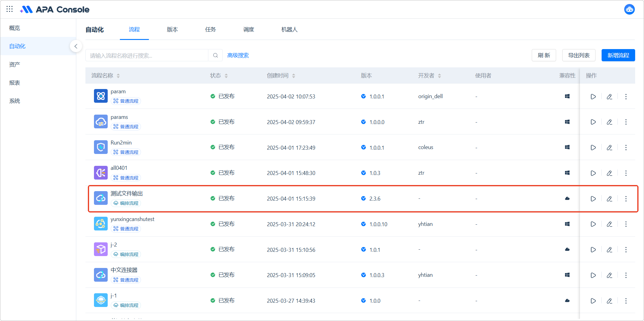The image size is (644, 321).
Task: Run the 中文连接器 process
Action: point(593,275)
